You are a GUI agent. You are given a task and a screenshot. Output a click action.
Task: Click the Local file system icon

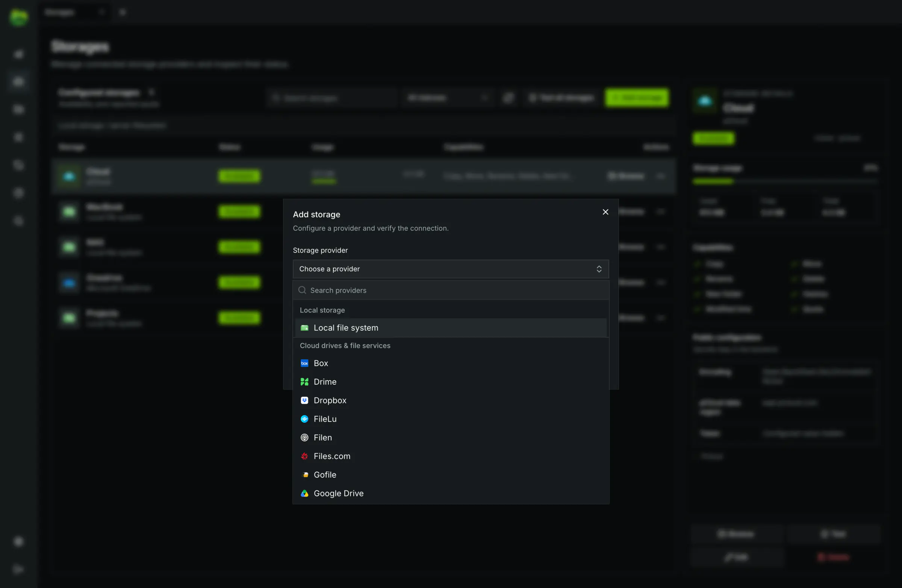click(x=304, y=328)
